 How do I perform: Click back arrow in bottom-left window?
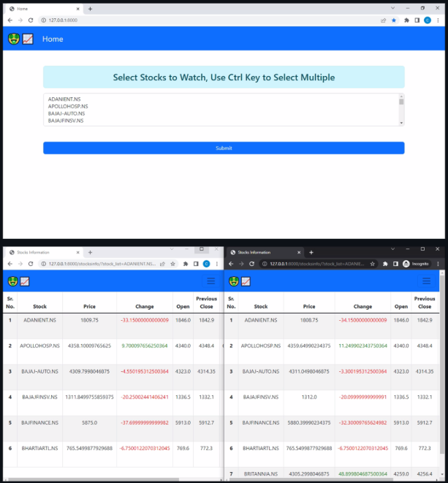(x=10, y=264)
